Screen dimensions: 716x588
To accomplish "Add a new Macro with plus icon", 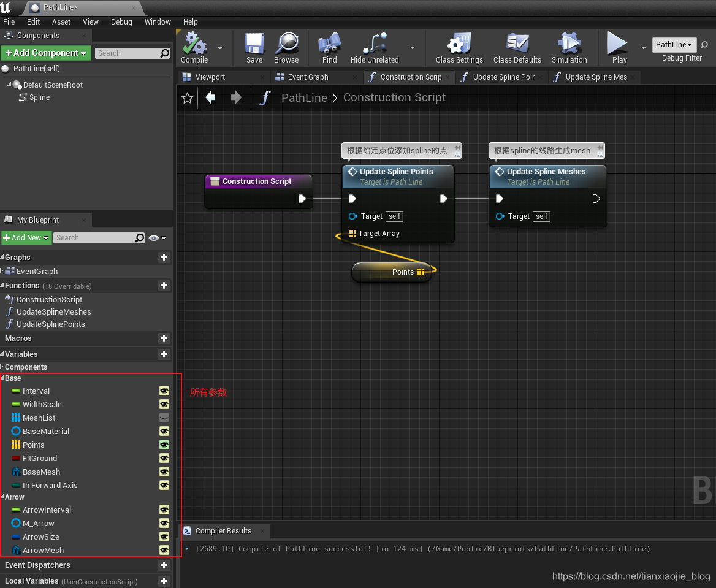I will (x=164, y=338).
